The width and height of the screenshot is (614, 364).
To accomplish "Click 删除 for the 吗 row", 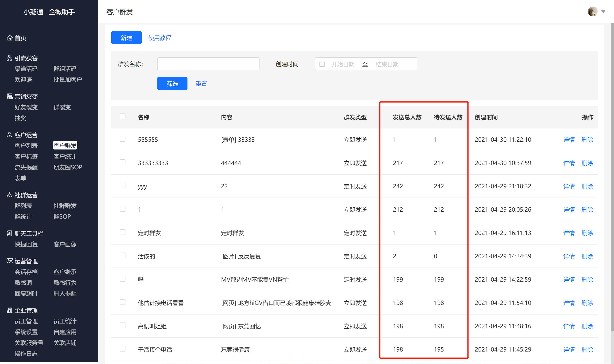I will (x=587, y=279).
